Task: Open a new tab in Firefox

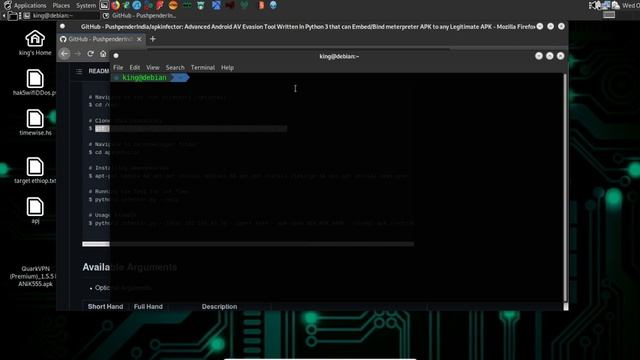Action: tap(153, 39)
